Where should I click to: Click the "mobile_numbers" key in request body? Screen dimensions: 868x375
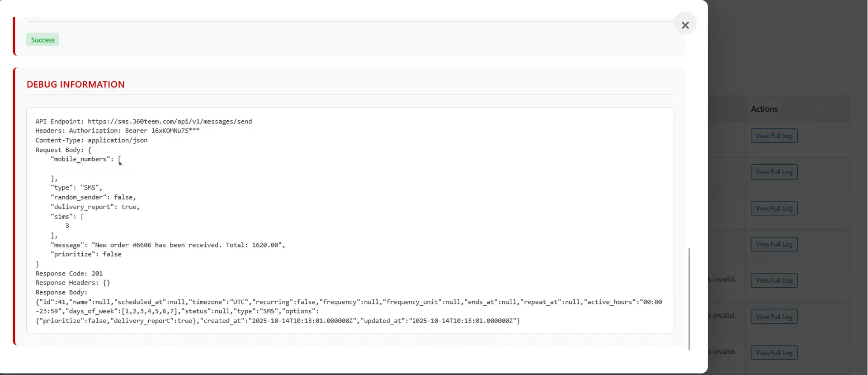tap(80, 159)
